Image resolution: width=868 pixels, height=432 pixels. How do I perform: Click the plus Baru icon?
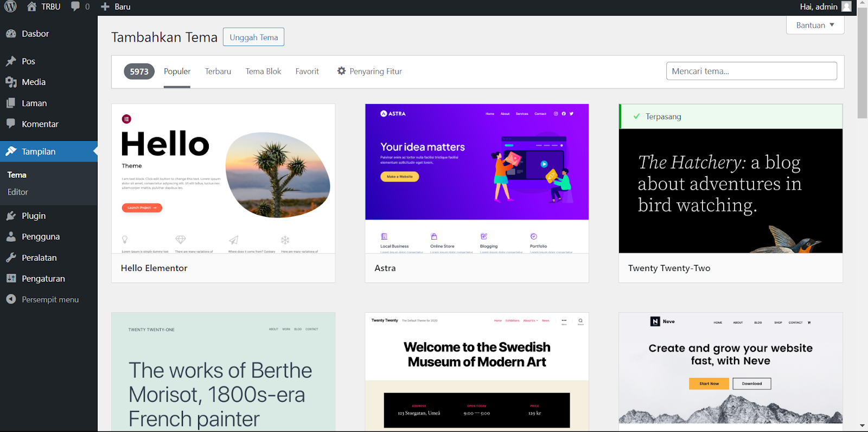tap(105, 7)
